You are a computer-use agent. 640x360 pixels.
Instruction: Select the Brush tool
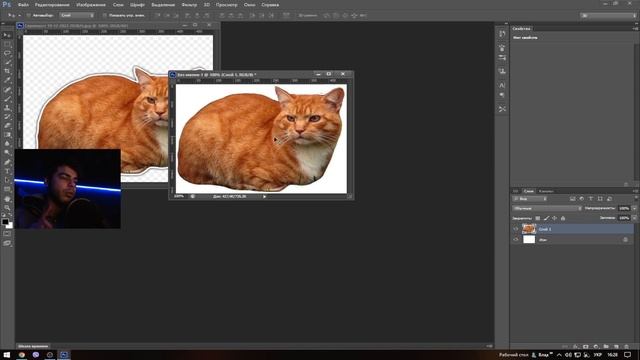click(x=7, y=99)
